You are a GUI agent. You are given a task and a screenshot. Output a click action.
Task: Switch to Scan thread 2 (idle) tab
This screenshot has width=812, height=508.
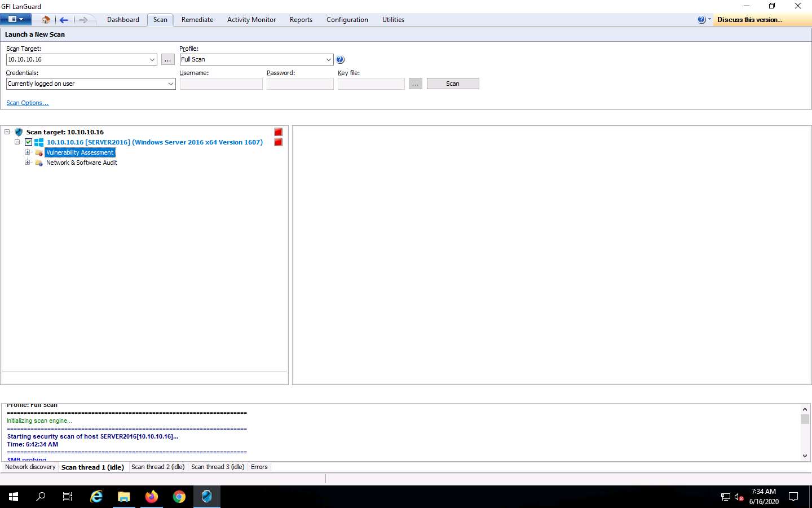[x=158, y=467]
